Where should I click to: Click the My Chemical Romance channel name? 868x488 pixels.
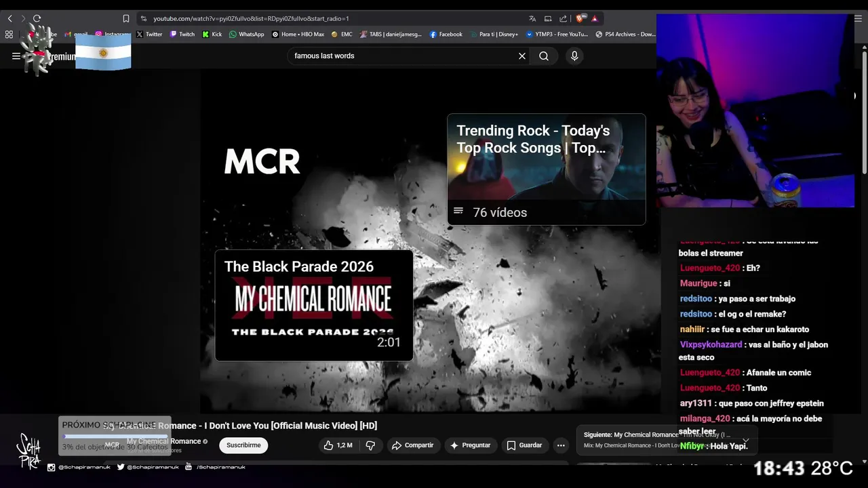163,441
